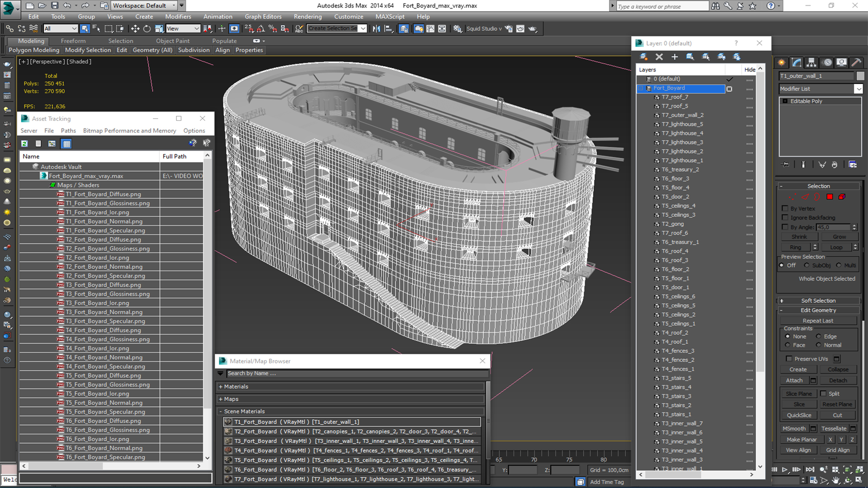Expand Editable Poly modifier stack entry
The width and height of the screenshot is (868, 488).
click(785, 101)
